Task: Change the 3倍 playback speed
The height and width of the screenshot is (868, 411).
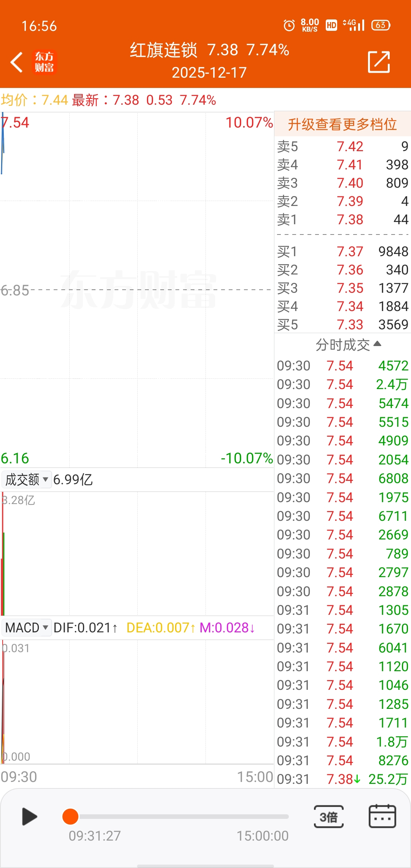Action: (x=329, y=817)
